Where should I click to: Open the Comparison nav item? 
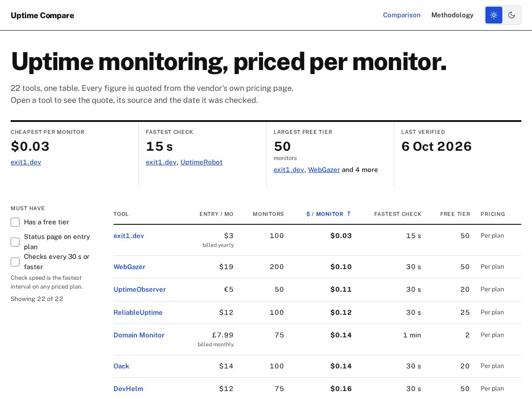click(x=402, y=15)
